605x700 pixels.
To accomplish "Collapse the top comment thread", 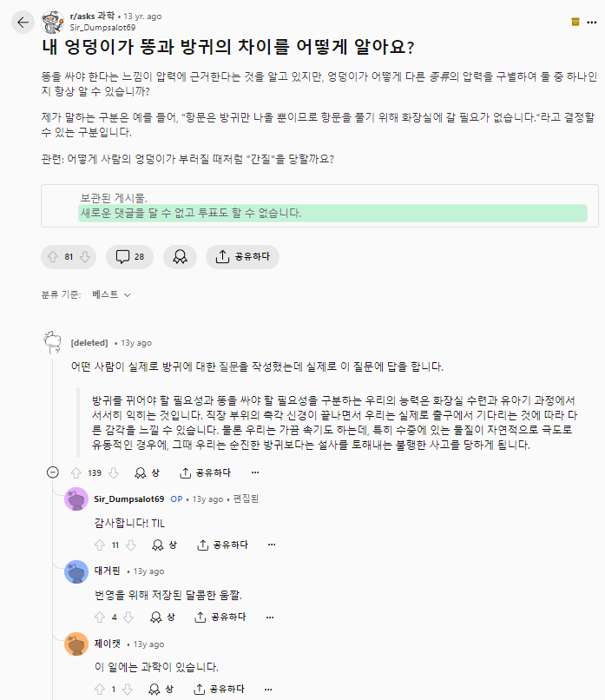I will pyautogui.click(x=53, y=472).
